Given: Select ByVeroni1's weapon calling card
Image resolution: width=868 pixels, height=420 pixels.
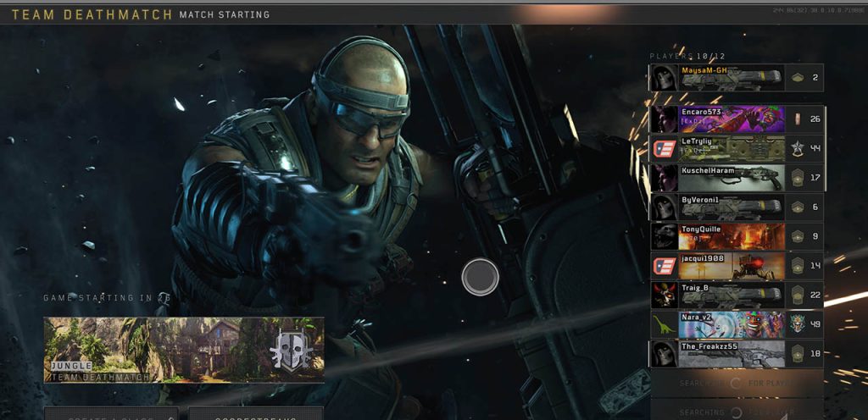Looking at the screenshot, I should pos(732,207).
